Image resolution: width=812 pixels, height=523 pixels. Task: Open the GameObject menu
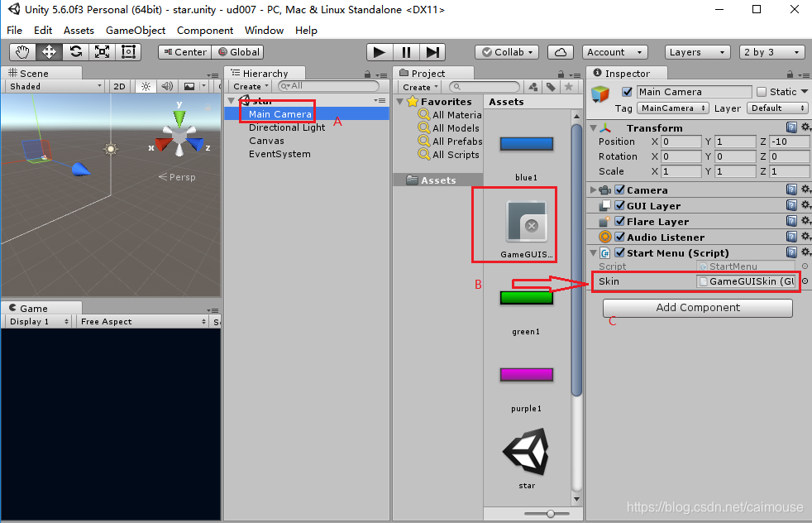(136, 31)
